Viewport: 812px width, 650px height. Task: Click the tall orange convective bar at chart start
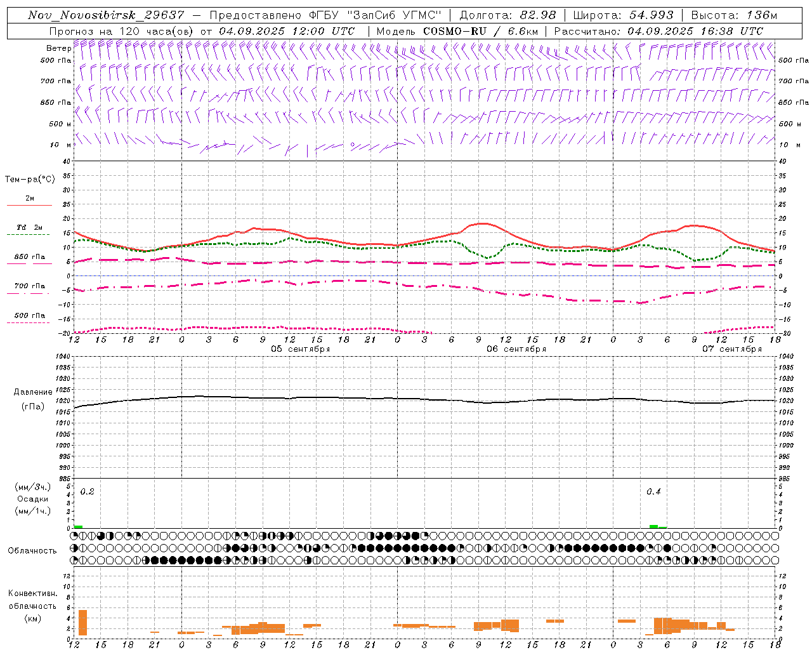click(82, 623)
